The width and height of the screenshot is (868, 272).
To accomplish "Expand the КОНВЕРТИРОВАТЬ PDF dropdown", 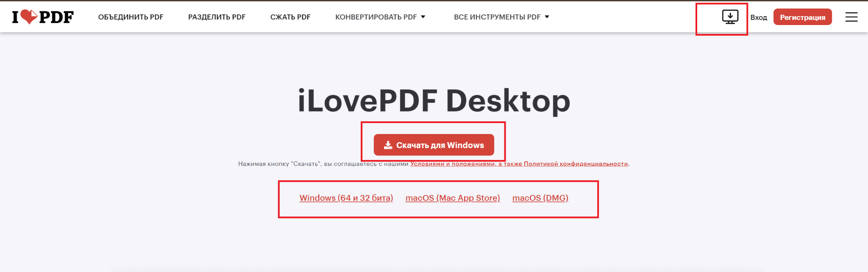I will (380, 17).
